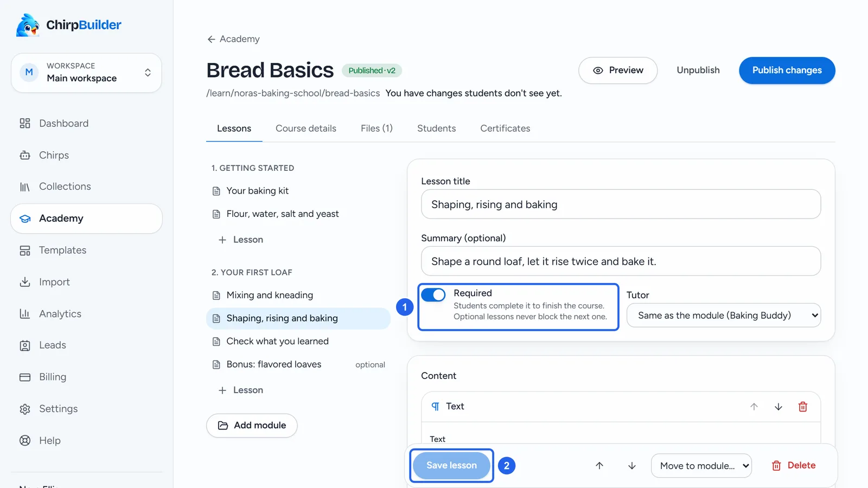The width and height of the screenshot is (868, 488).
Task: Select the Bonus: flavored loaves lesson
Action: tap(298, 364)
